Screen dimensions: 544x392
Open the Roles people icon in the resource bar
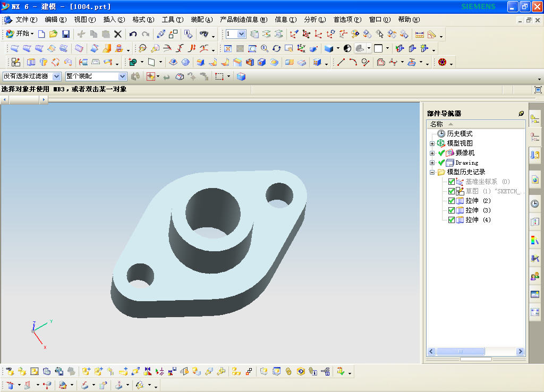pyautogui.click(x=534, y=277)
